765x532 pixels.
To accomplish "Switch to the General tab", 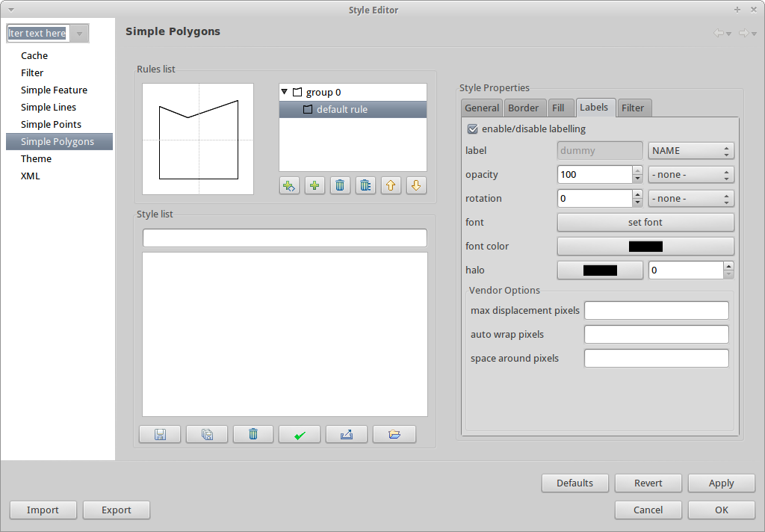I will pyautogui.click(x=482, y=108).
